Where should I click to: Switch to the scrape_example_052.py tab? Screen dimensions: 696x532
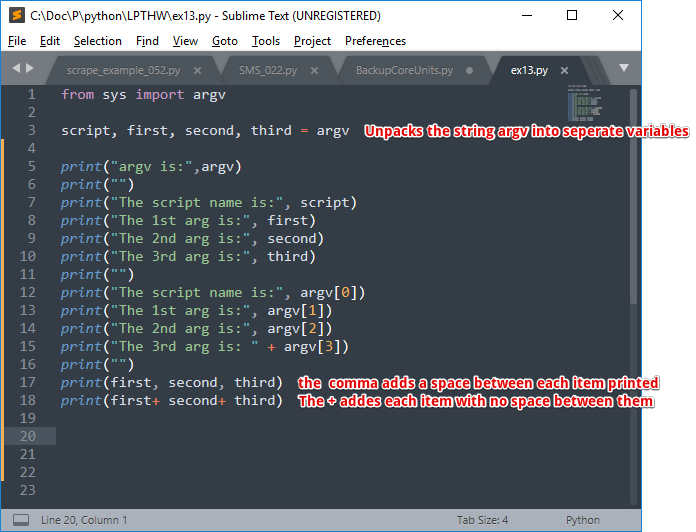(123, 70)
